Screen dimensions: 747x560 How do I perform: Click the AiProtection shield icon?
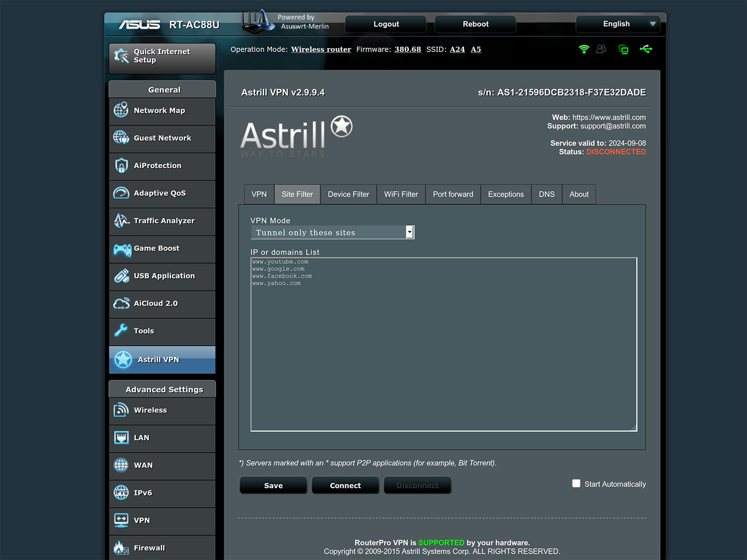point(121,165)
